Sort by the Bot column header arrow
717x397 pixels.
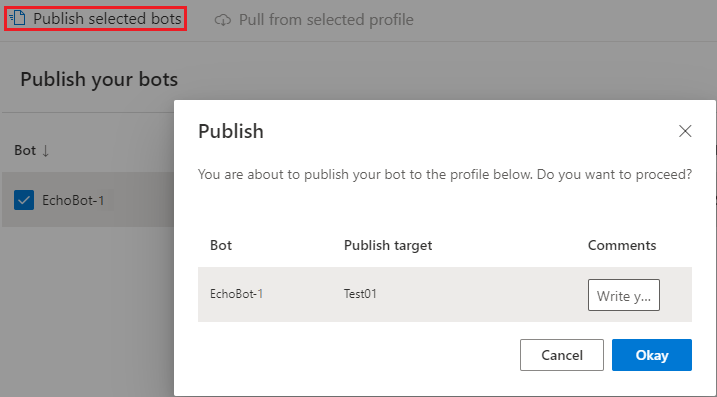click(45, 150)
